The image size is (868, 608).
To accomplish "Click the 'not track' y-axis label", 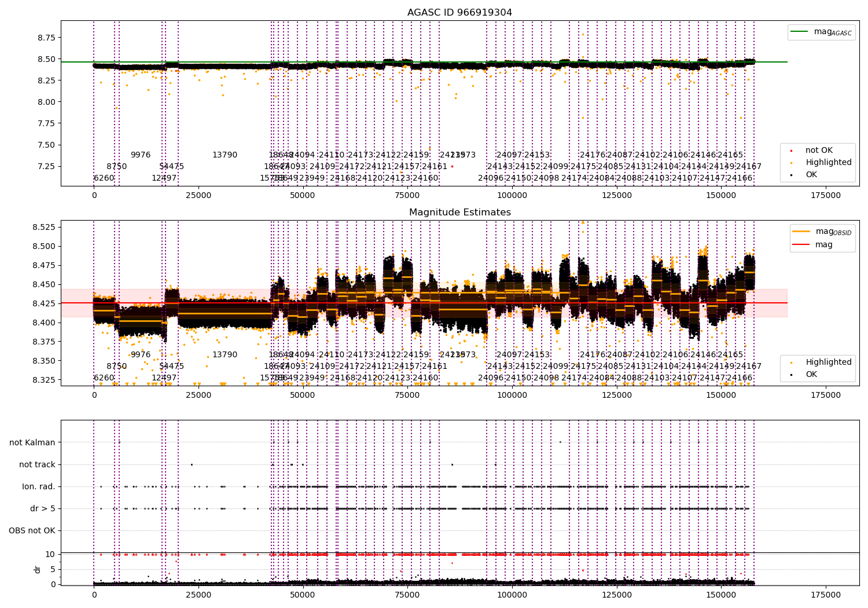I will (37, 465).
